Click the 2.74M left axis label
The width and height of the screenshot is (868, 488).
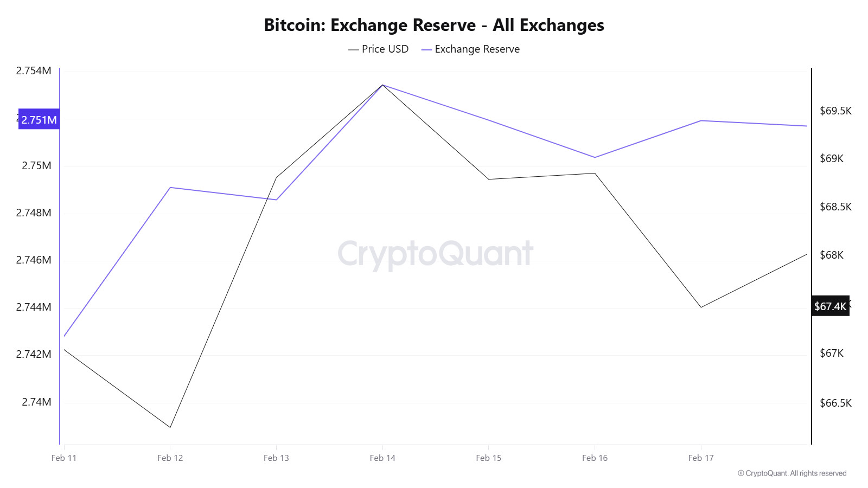tap(36, 402)
